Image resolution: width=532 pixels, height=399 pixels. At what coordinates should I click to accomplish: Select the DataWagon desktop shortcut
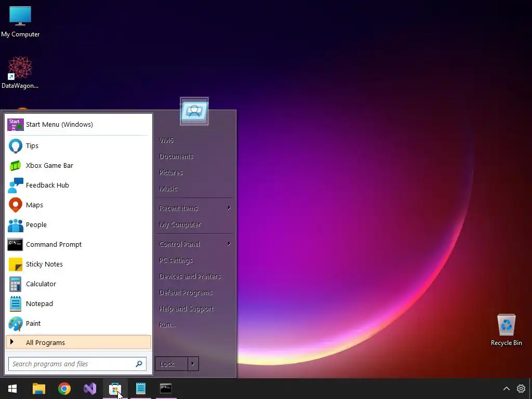pyautogui.click(x=20, y=73)
